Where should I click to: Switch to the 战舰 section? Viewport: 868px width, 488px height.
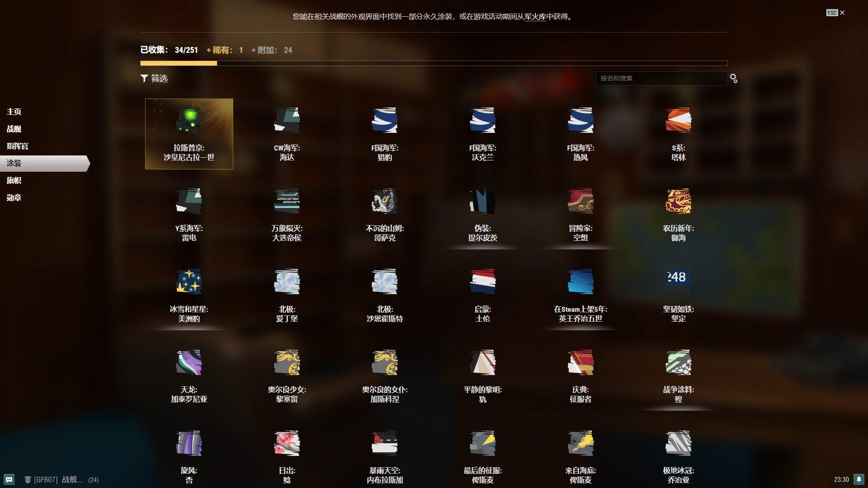pos(14,129)
